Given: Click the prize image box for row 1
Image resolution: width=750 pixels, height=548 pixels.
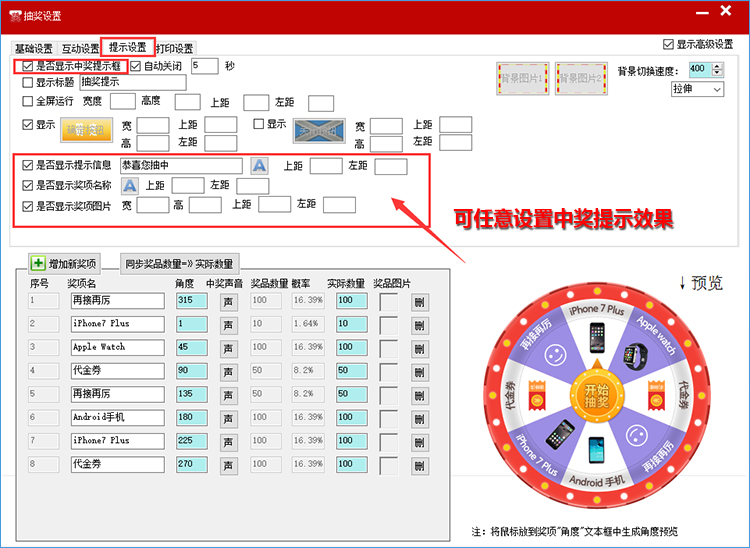Looking at the screenshot, I should pos(388,300).
